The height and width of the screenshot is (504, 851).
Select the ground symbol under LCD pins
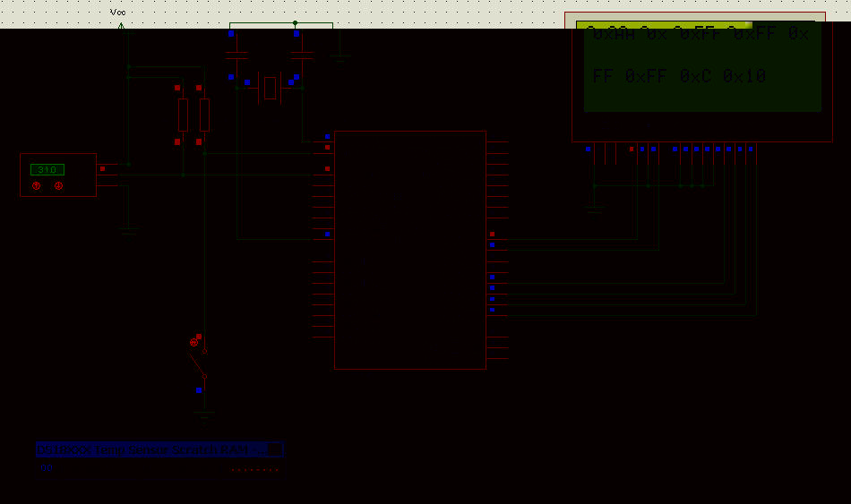(594, 209)
